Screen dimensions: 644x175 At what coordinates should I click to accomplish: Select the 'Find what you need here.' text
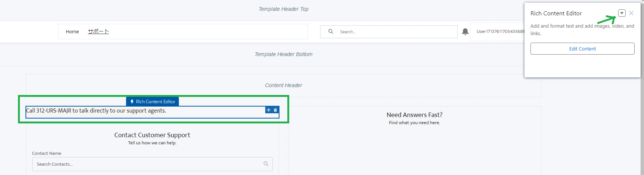coord(414,123)
